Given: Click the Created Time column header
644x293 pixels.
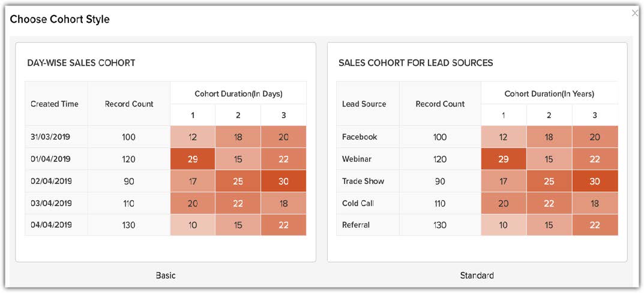Looking at the screenshot, I should pos(55,104).
